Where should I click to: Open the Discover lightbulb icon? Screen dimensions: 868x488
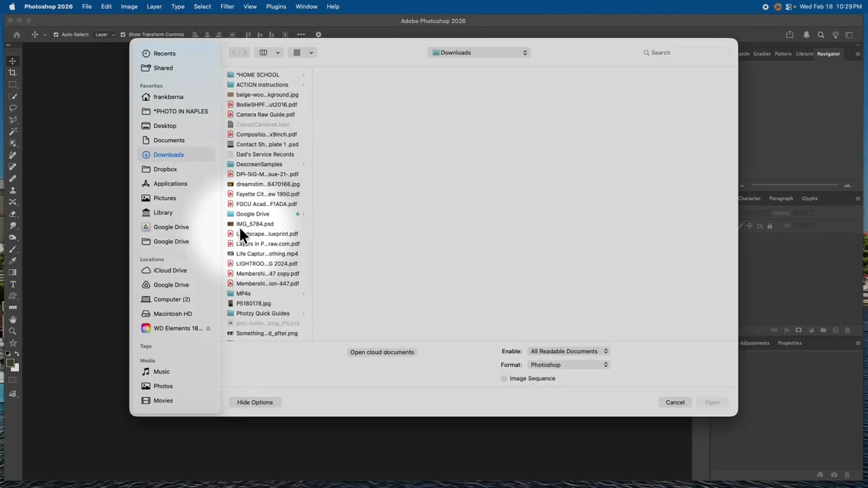835,35
